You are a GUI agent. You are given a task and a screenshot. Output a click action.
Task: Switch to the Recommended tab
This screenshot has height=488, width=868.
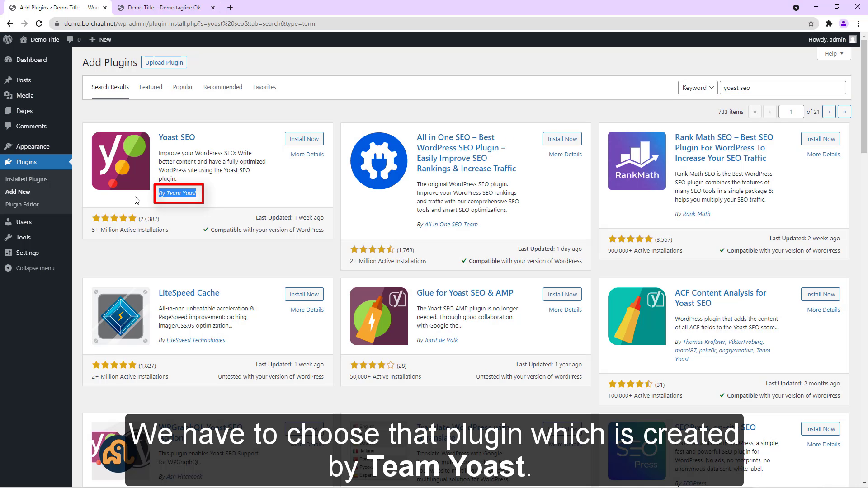[x=223, y=87]
